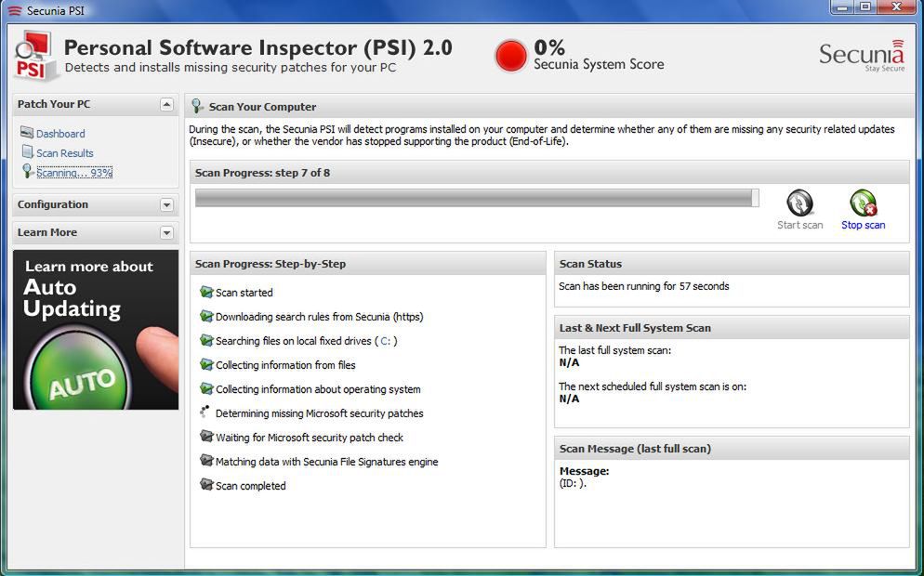
Task: Click the Configuration header
Action: coord(96,205)
